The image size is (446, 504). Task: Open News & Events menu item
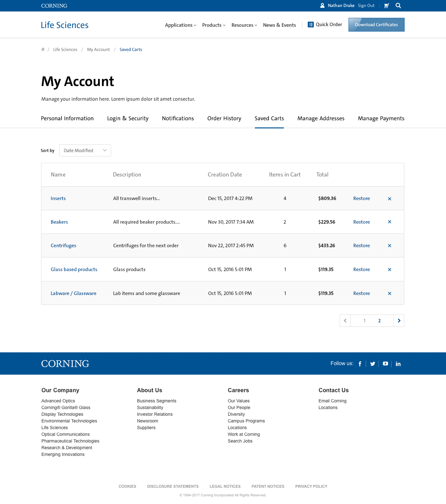click(x=279, y=25)
